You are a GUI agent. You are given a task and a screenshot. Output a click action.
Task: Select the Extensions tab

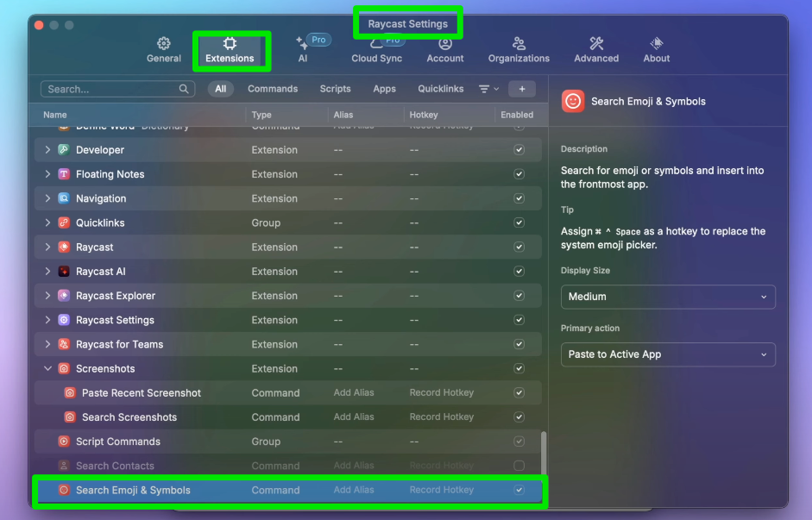[230, 50]
